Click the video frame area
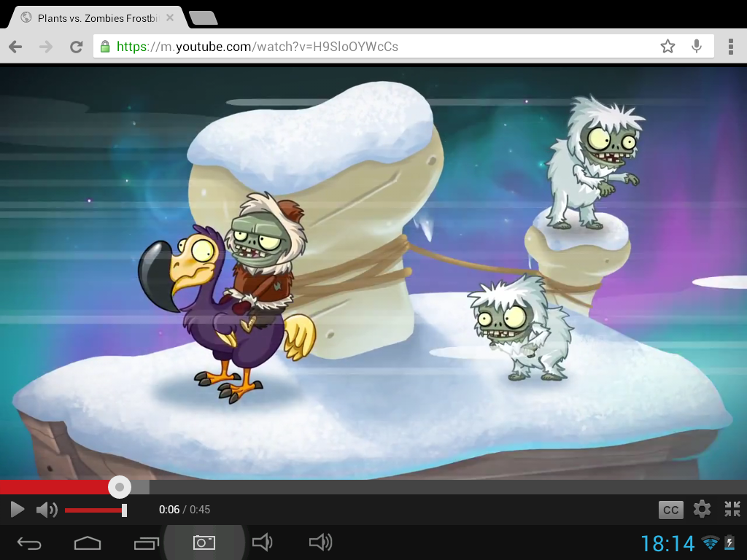747x560 pixels. (x=373, y=273)
